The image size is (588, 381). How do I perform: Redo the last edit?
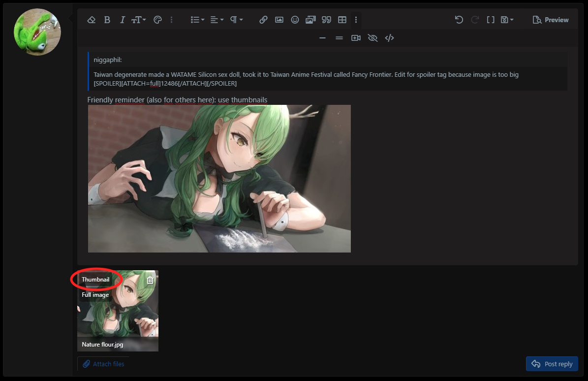point(475,20)
